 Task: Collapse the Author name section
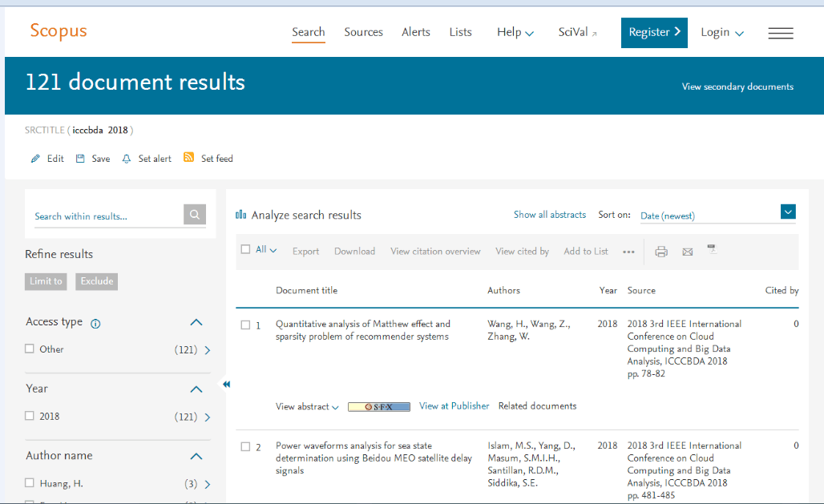point(196,456)
